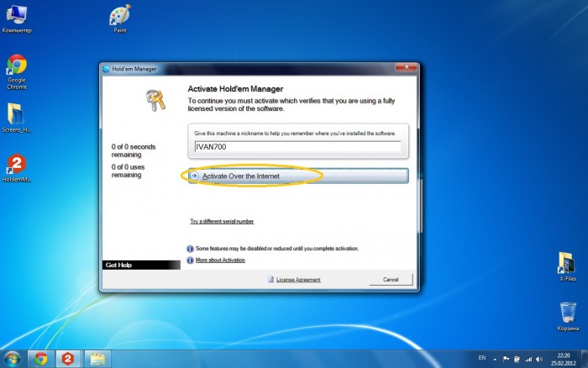Click info icon beside Some features text
This screenshot has width=588, height=368.
190,249
